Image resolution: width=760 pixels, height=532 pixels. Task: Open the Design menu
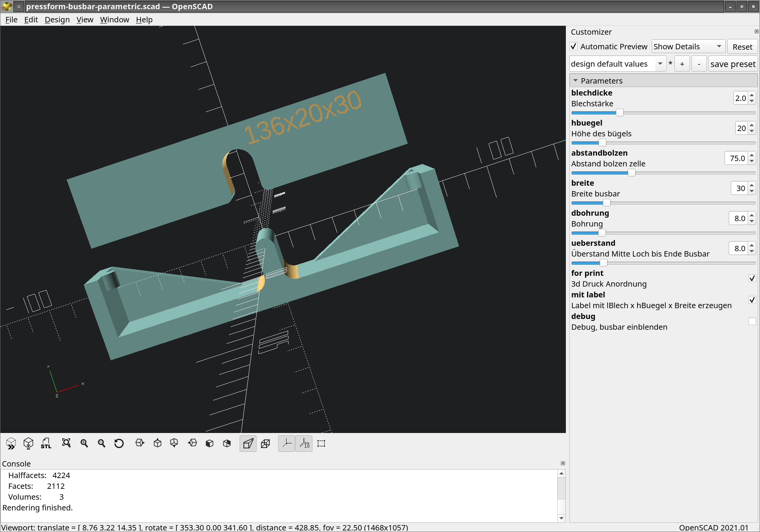click(x=57, y=20)
